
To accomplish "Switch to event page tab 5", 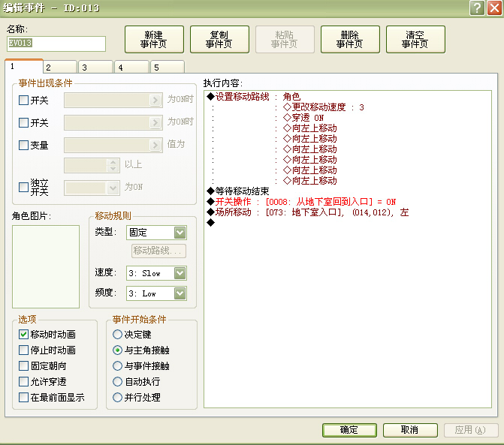I will point(167,68).
